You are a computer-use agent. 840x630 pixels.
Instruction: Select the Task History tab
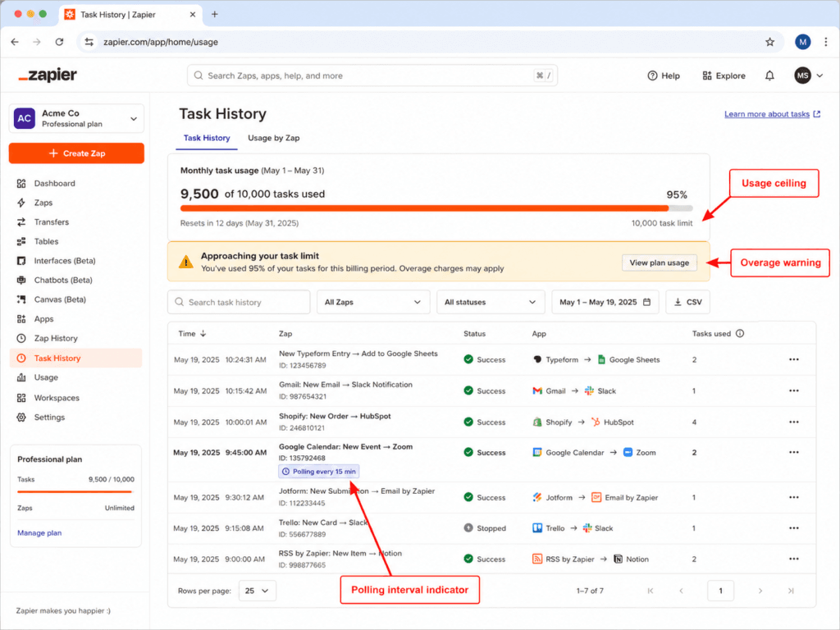point(207,138)
